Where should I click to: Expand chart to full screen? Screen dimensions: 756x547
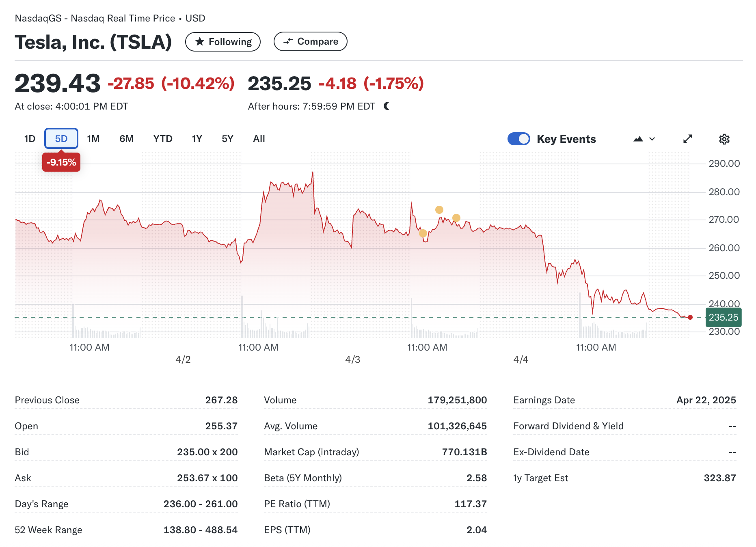[688, 139]
